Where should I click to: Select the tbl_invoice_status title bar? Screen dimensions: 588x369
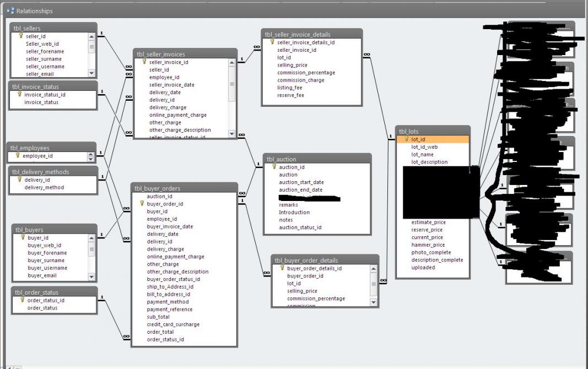coord(53,86)
